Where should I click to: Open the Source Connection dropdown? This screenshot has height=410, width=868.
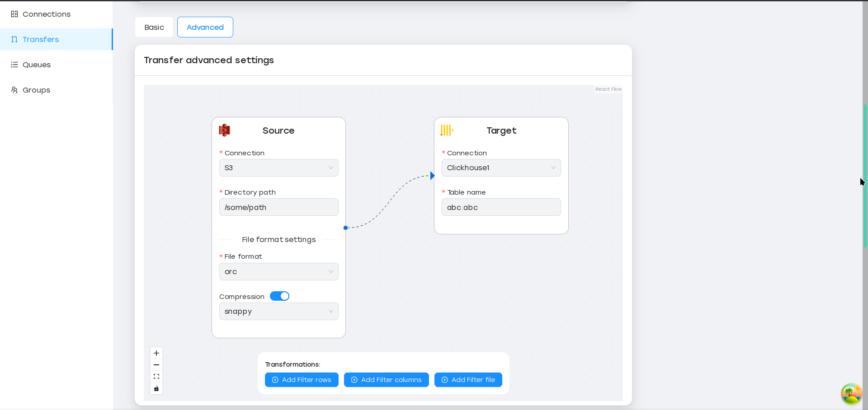coord(278,168)
